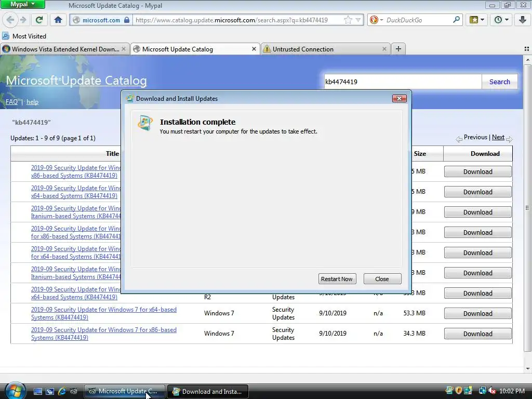Click the padlock site identity icon

point(127,20)
